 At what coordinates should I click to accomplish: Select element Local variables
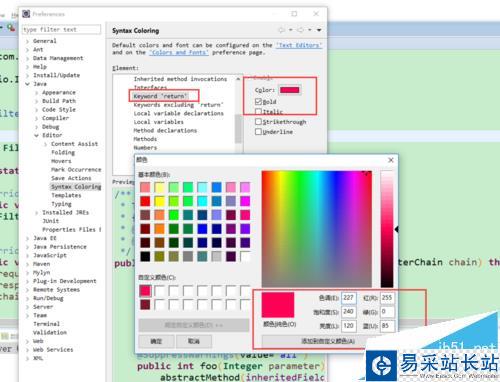(158, 122)
